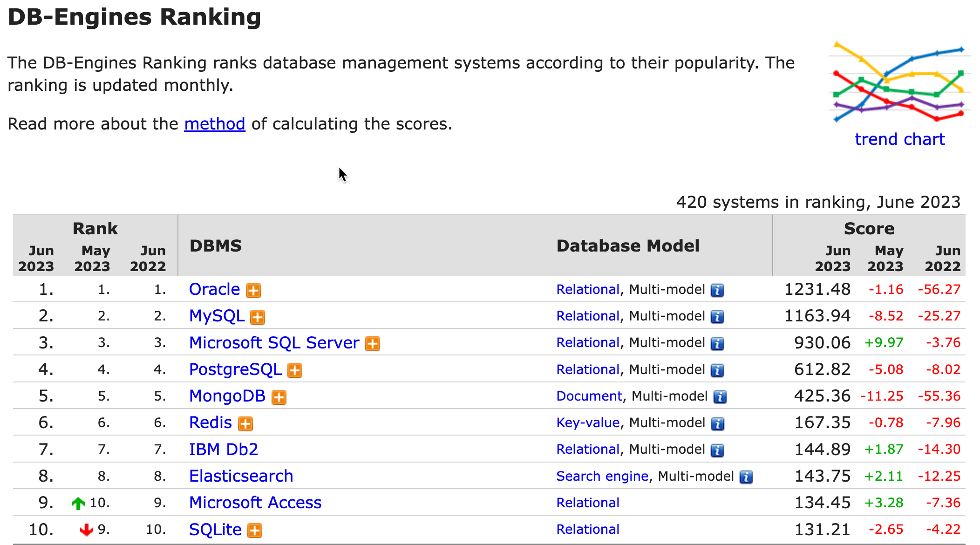Expand MongoDB details with plus icon
The height and width of the screenshot is (545, 980).
pos(279,397)
